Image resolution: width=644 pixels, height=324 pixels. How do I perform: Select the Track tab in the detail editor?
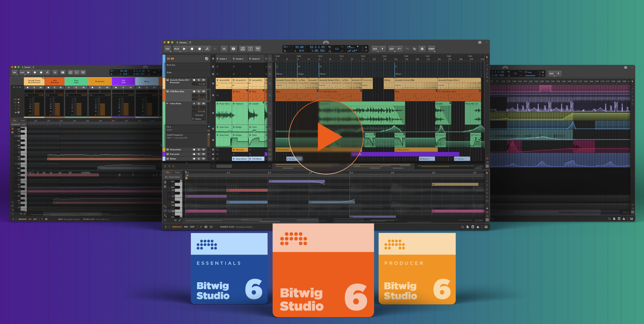tap(177, 172)
